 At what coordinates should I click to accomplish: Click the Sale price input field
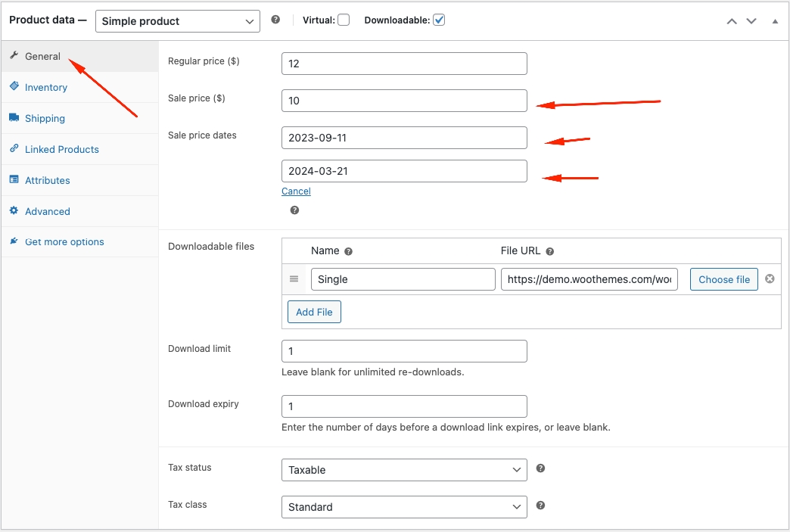tap(403, 101)
